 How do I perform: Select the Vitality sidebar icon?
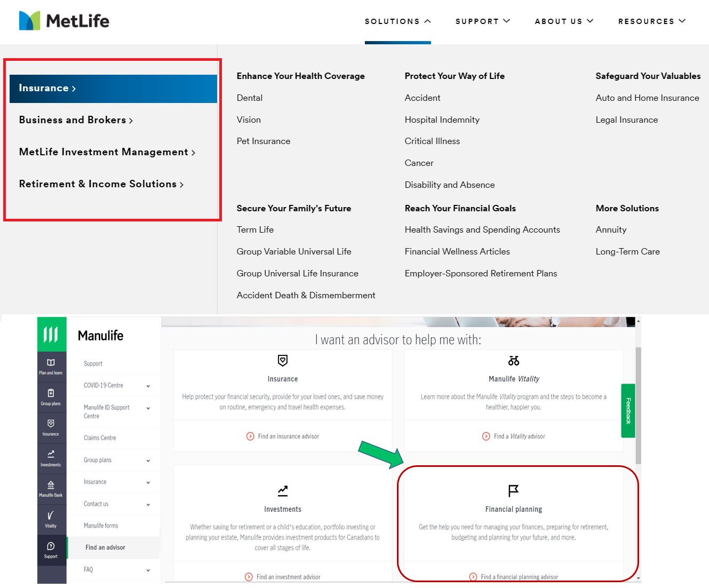[51, 519]
